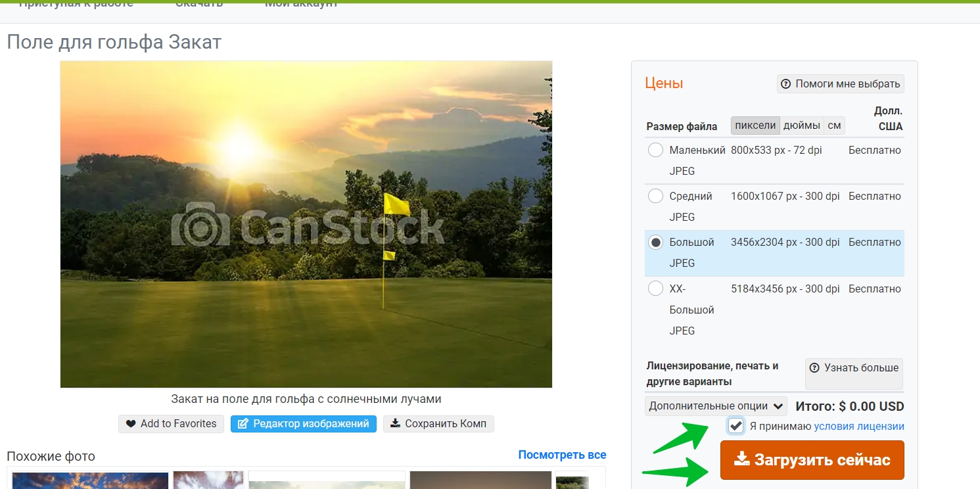Click the Размер файла column label
Viewport: 980px width, 489px height.
tap(682, 127)
